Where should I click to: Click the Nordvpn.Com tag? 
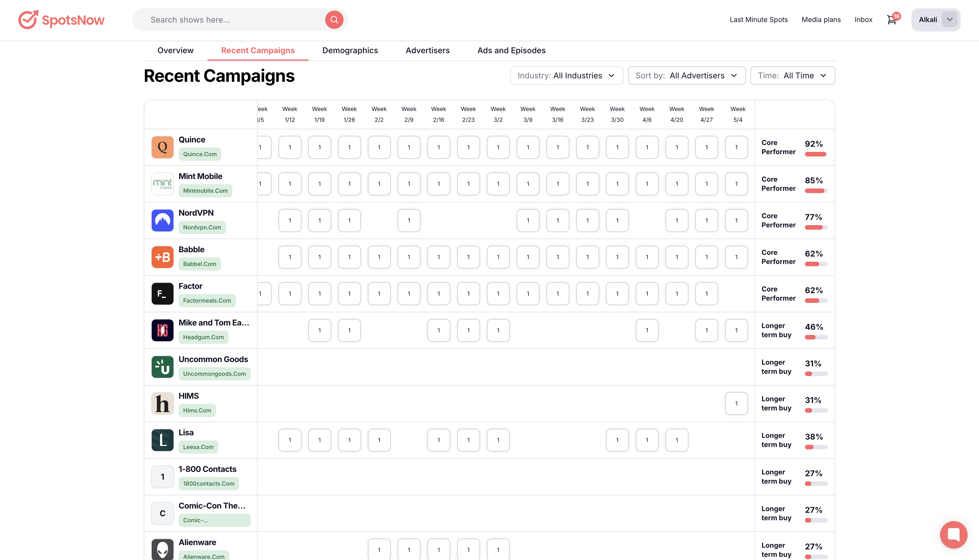[x=202, y=227]
